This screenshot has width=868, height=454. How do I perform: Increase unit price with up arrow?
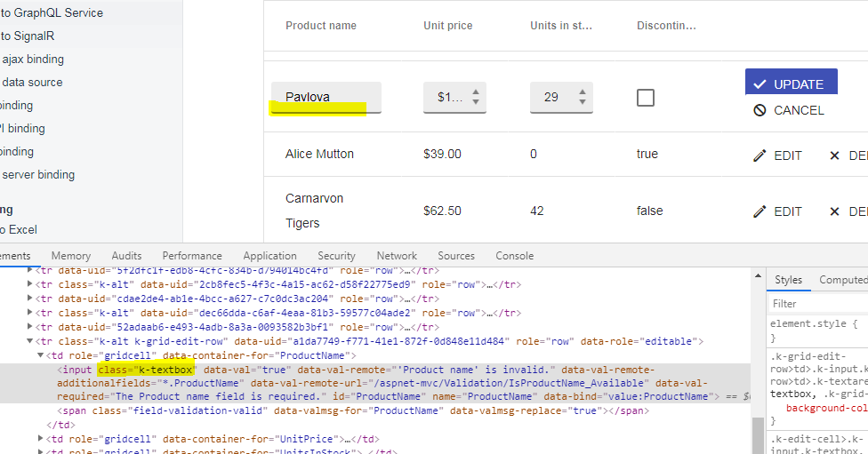[x=476, y=92]
